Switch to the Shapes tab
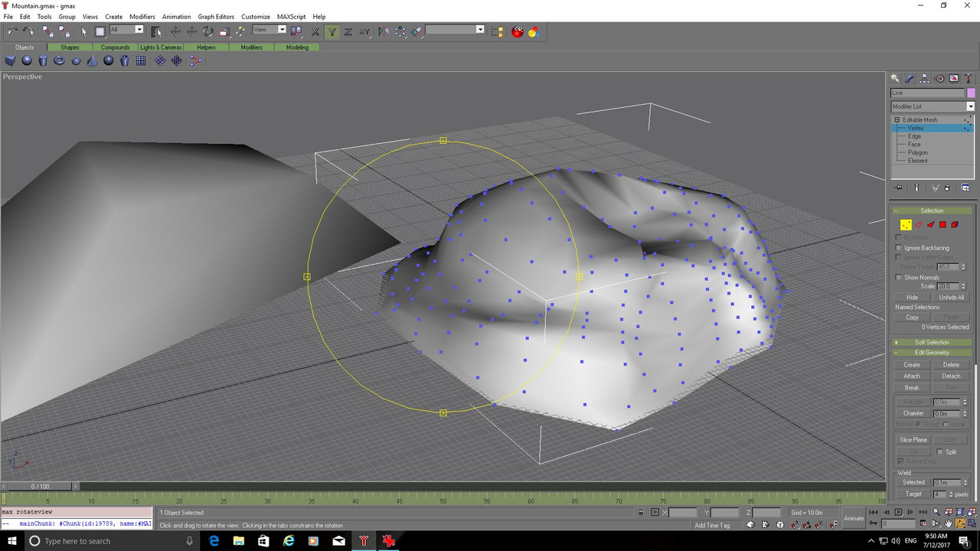 pyautogui.click(x=70, y=47)
